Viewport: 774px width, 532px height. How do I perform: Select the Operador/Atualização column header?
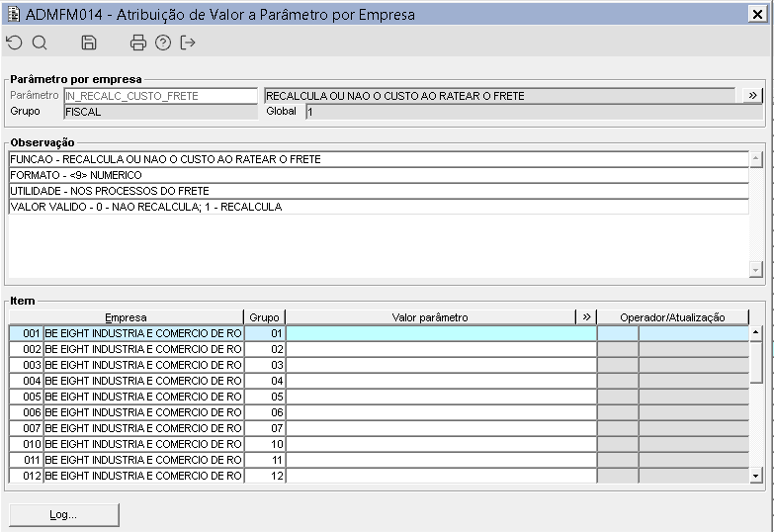click(673, 317)
